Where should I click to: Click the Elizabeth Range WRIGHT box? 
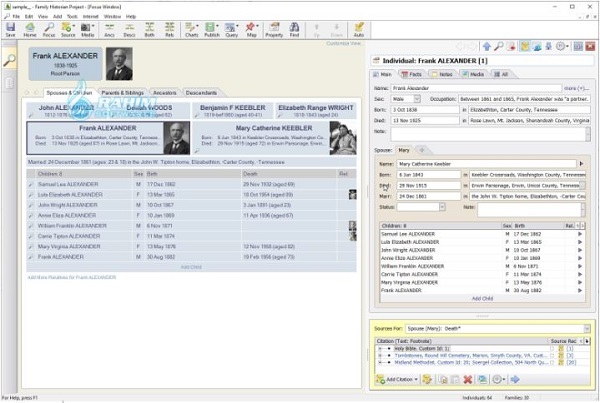[316, 111]
